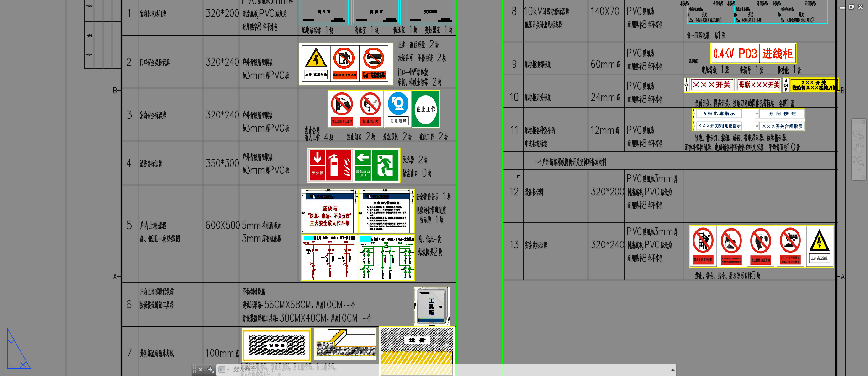Click red text 'P03' label
The image size is (868, 376).
(x=748, y=54)
